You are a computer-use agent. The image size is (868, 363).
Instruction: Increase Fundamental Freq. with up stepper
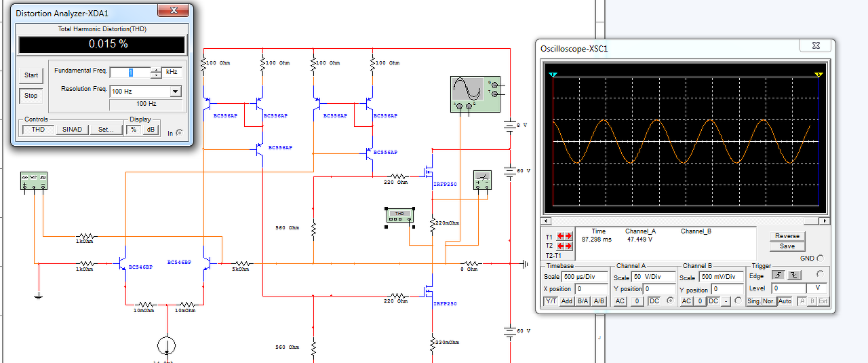tap(157, 69)
